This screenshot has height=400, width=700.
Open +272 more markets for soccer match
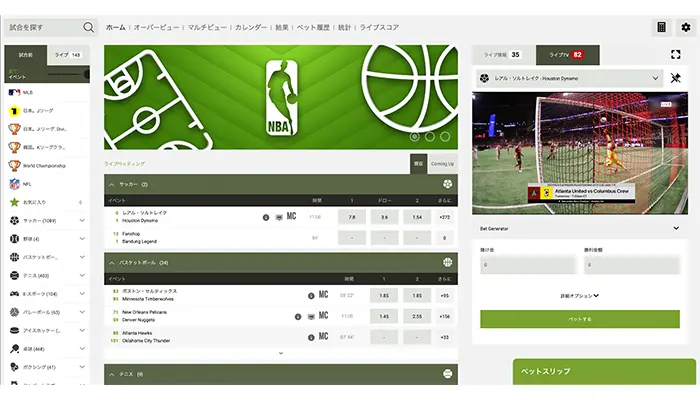point(444,217)
